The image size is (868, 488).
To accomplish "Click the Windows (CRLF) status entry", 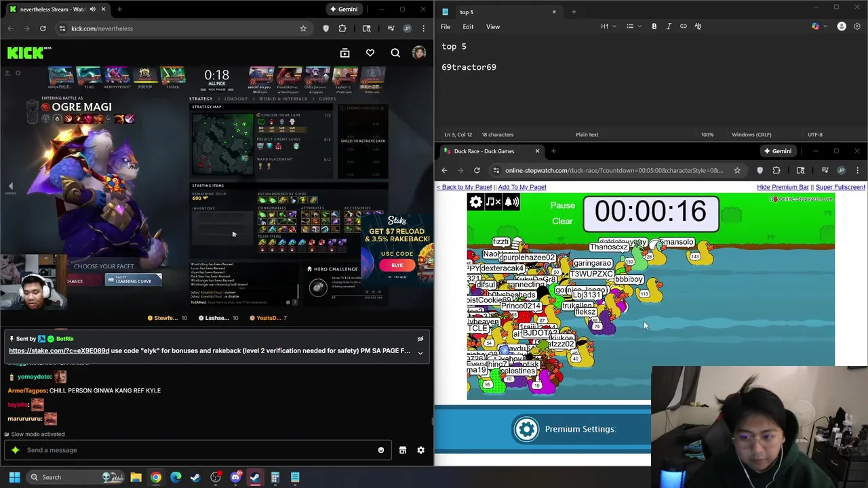I will point(752,134).
